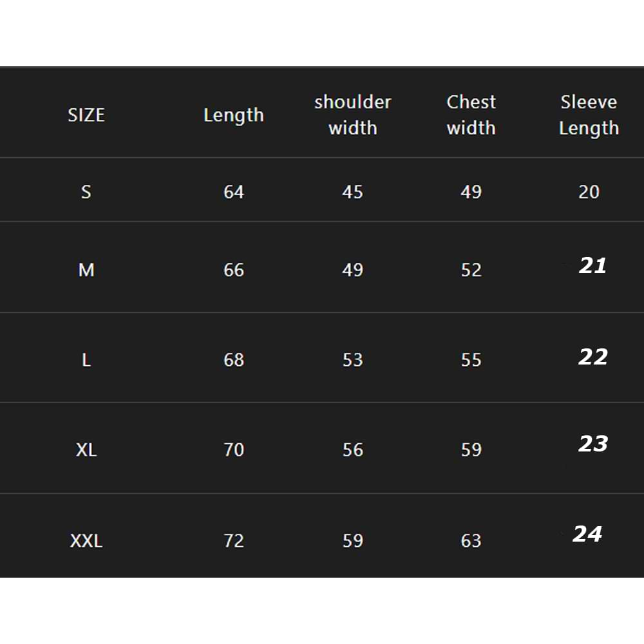The image size is (644, 644).
Task: Click length value 64 for size S
Action: (234, 192)
